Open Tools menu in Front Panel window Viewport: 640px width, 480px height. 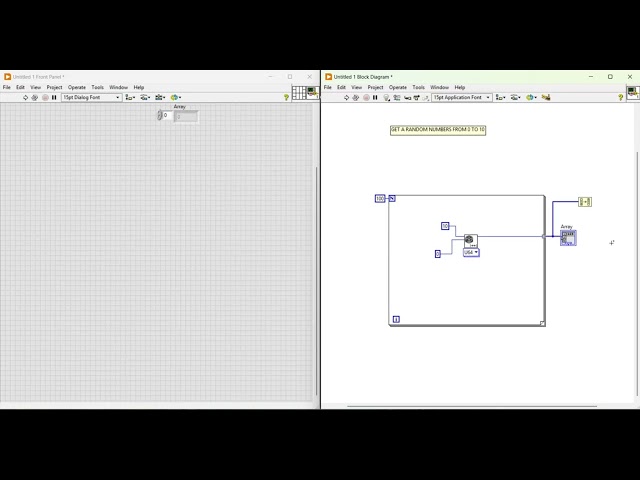(98, 87)
